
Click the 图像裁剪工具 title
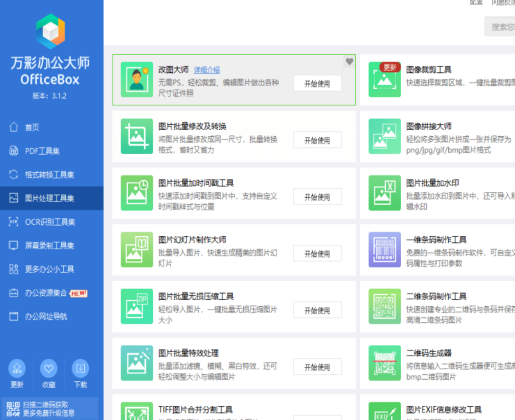(x=429, y=69)
